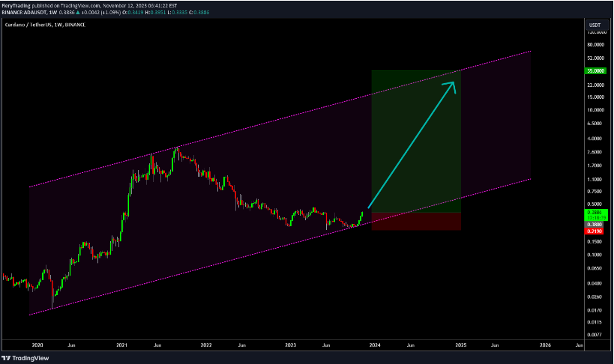Click the 0.0650 price axis label

[x=595, y=268]
